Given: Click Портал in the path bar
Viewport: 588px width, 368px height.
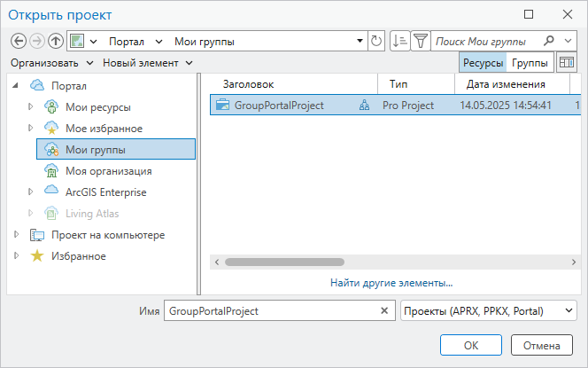Looking at the screenshot, I should (x=127, y=42).
